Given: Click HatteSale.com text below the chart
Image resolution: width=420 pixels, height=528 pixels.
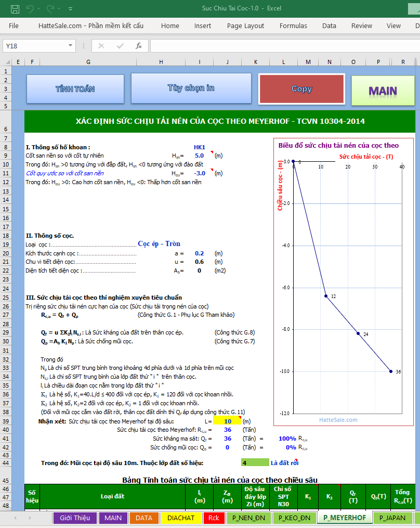Looking at the screenshot, I should pyautogui.click(x=338, y=420).
